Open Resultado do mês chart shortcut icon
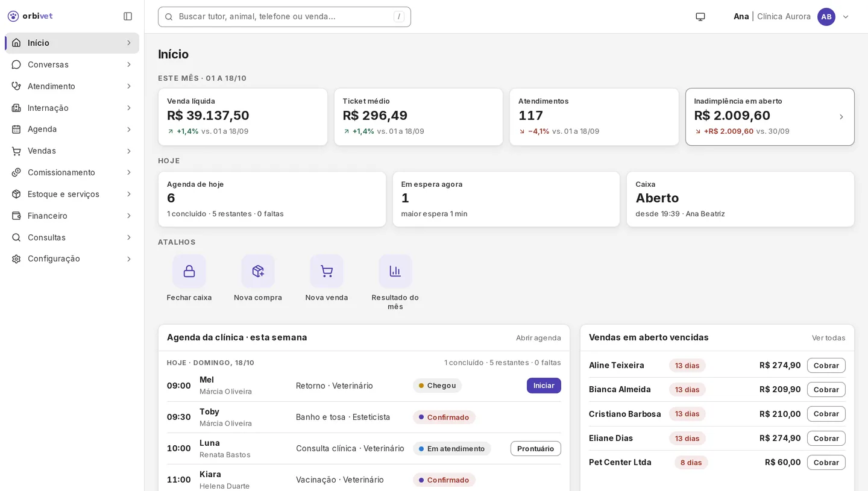Image resolution: width=868 pixels, height=491 pixels. (x=395, y=271)
